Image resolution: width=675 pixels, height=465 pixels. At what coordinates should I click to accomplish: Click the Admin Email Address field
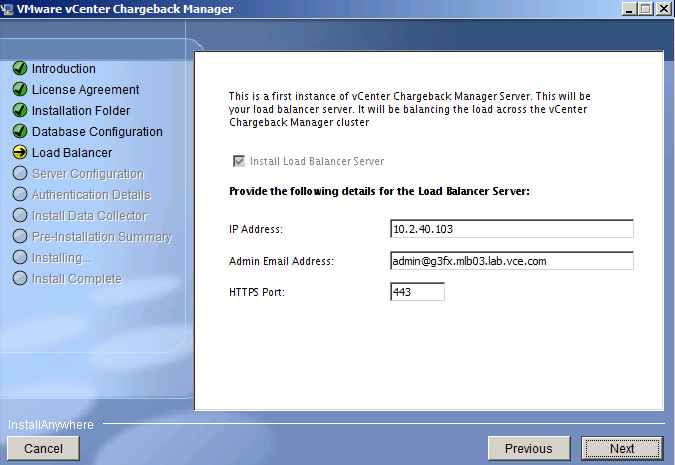(x=511, y=260)
